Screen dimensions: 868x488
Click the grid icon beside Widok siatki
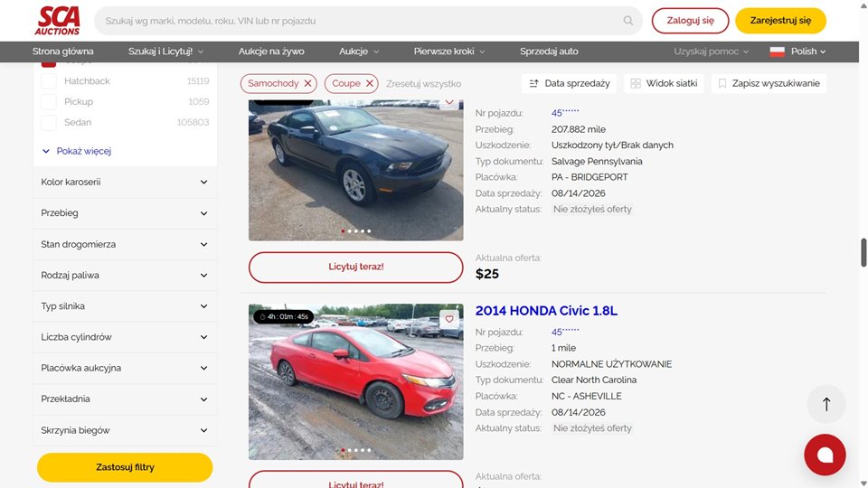[x=636, y=83]
